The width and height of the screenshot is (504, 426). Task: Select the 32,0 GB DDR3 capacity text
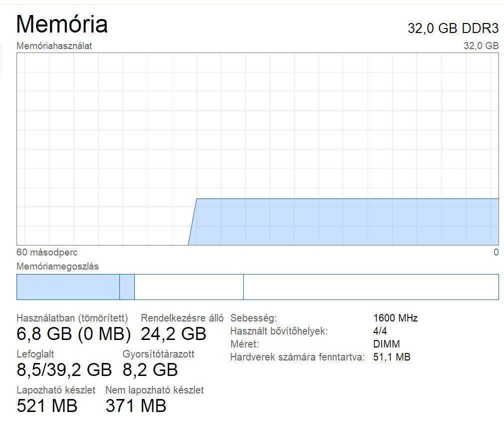[453, 28]
